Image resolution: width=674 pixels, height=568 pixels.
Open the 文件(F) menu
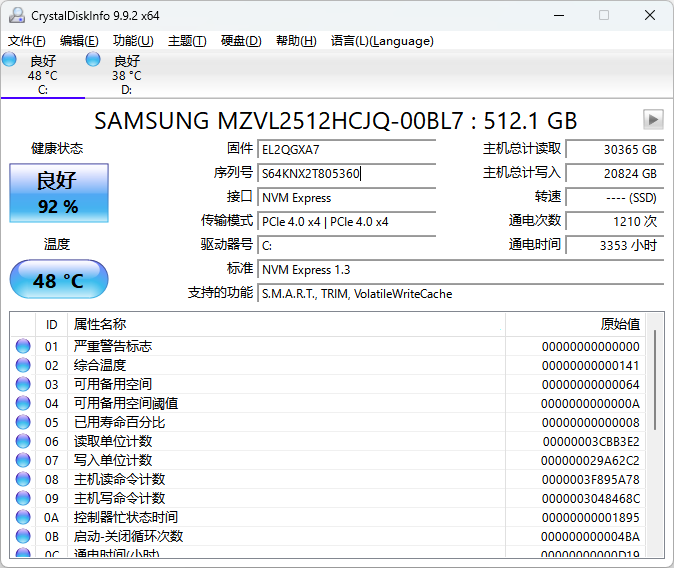point(27,41)
